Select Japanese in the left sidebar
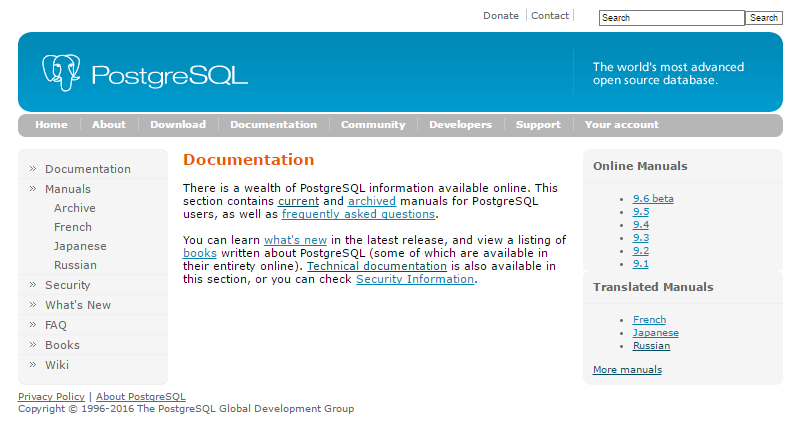 [80, 246]
